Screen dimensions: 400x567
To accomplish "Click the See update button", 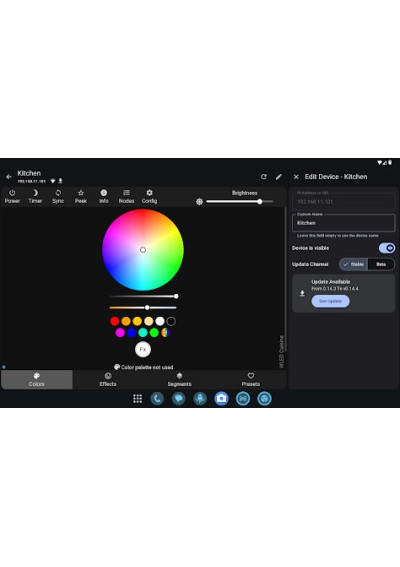I will coord(330,301).
